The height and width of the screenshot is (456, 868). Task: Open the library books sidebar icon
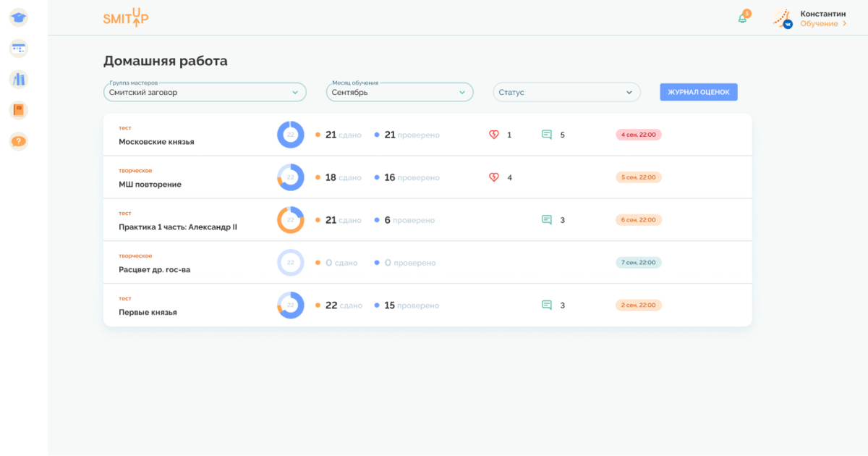point(19,80)
